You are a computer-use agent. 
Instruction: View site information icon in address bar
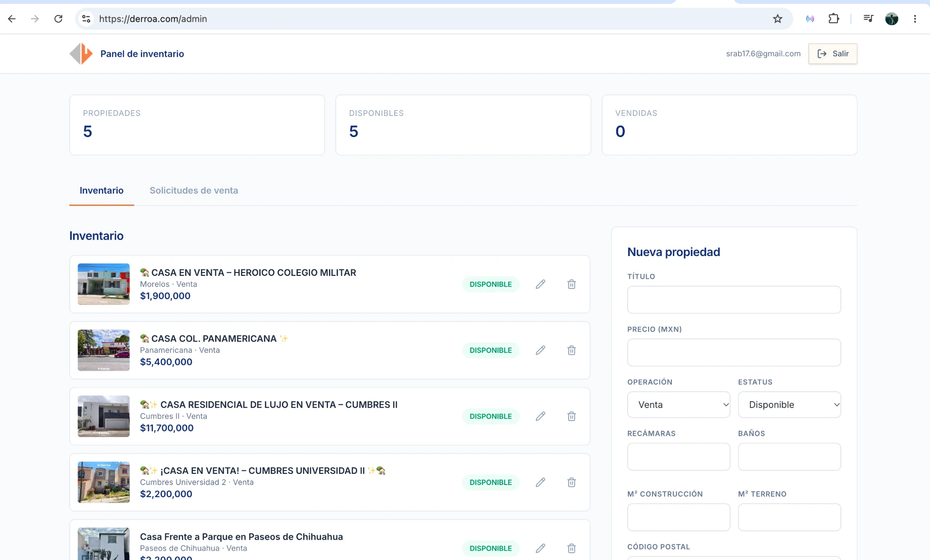[x=86, y=19]
